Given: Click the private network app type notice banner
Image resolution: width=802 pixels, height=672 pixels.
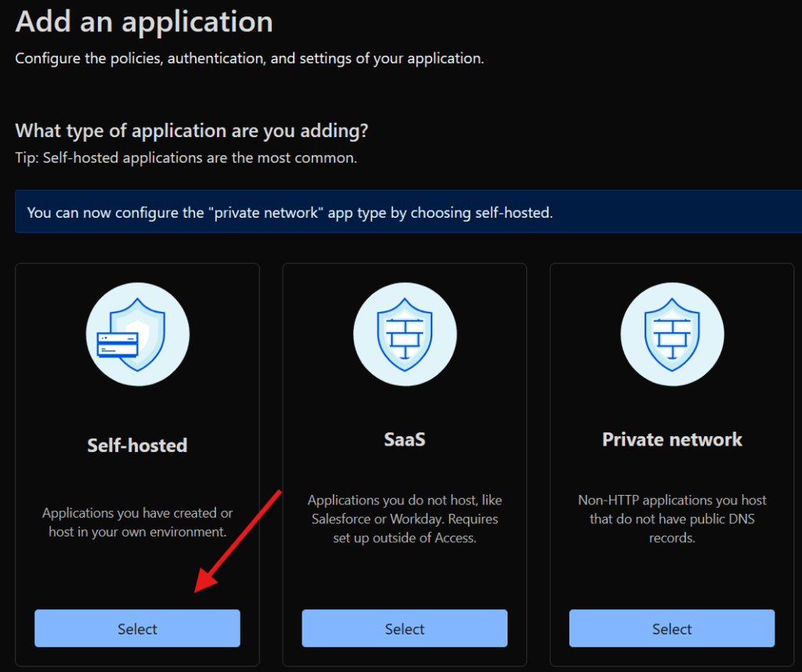Looking at the screenshot, I should tap(409, 211).
